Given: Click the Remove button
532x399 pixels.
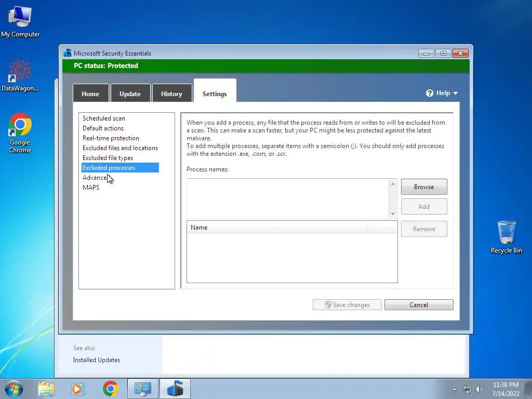Looking at the screenshot, I should (424, 229).
